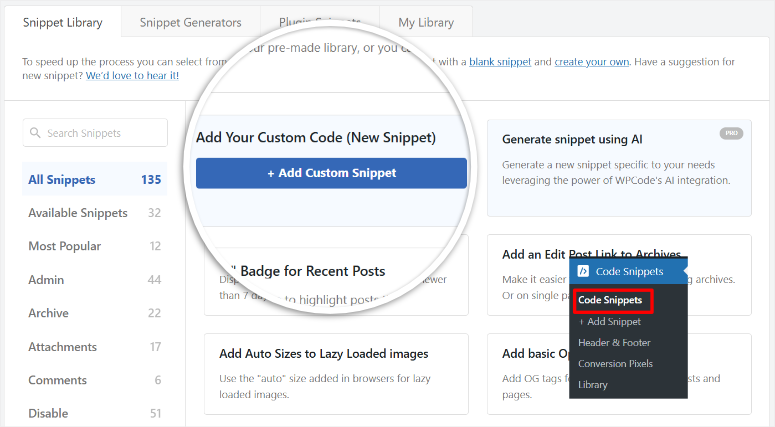775x427 pixels.
Task: Follow the "blank snippet" link
Action: [x=498, y=62]
